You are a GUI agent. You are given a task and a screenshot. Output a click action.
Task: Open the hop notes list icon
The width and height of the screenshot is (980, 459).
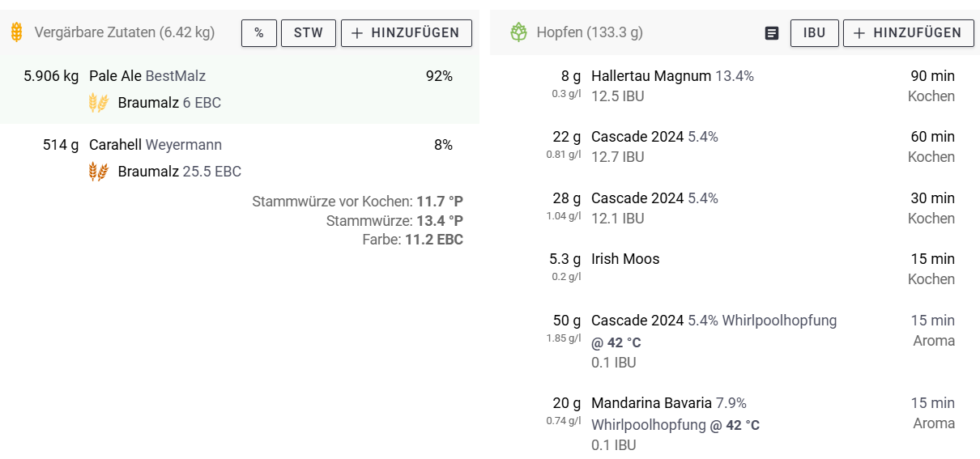click(772, 33)
